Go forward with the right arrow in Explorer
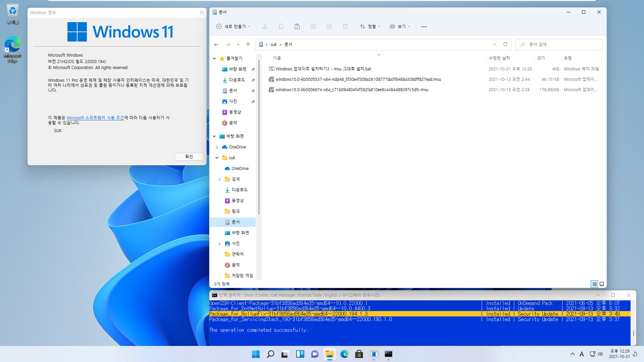Image resolution: width=644 pixels, height=362 pixels. [x=228, y=44]
